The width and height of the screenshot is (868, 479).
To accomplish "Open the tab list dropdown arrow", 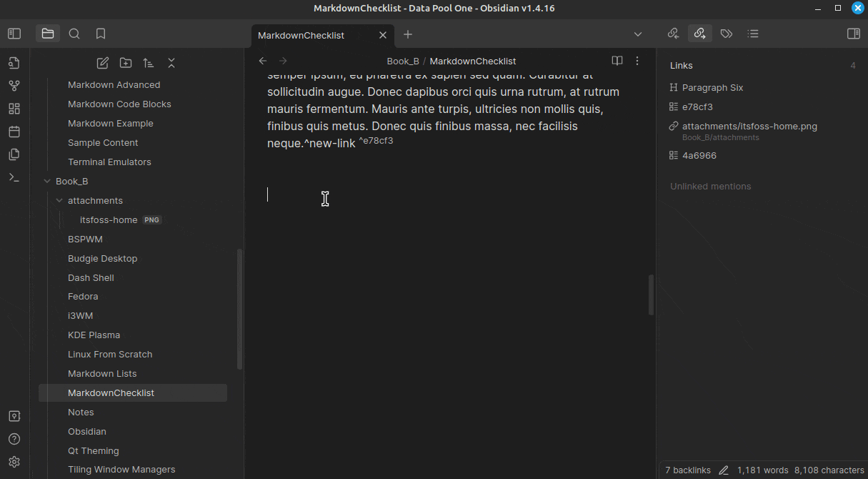I will click(x=638, y=34).
